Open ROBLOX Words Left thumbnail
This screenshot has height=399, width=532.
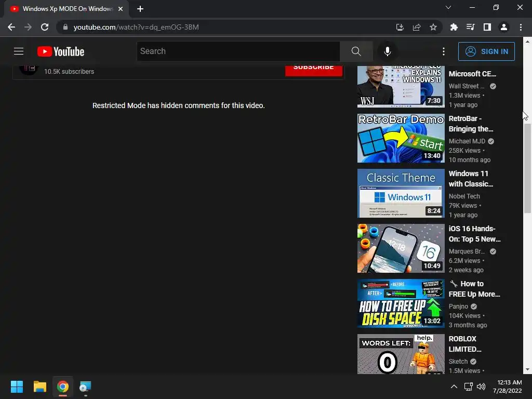(401, 354)
